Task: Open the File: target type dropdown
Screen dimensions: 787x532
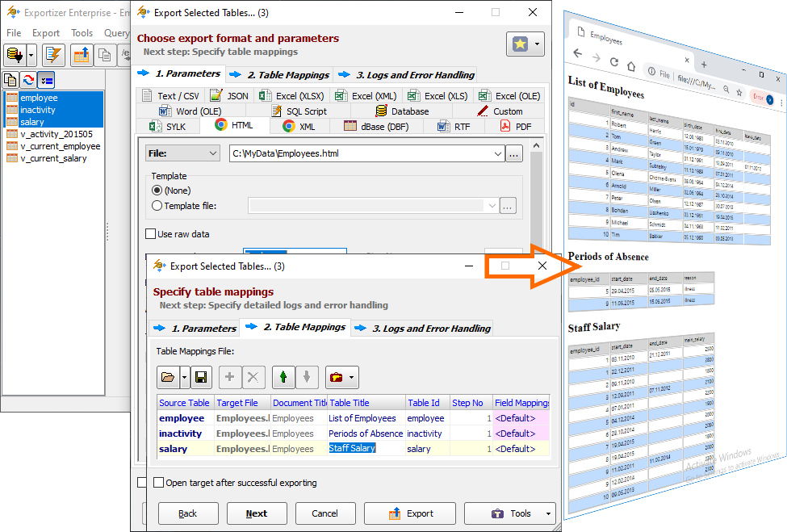Action: pos(182,153)
